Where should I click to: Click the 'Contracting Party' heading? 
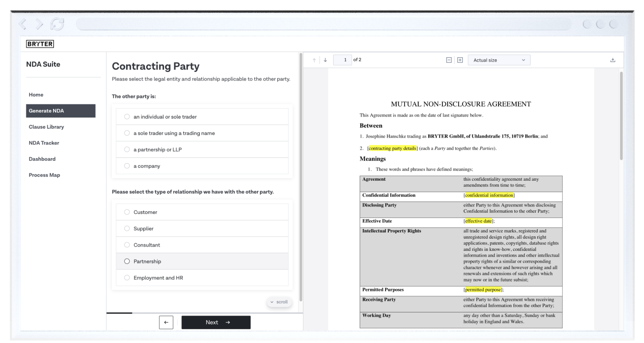[156, 66]
